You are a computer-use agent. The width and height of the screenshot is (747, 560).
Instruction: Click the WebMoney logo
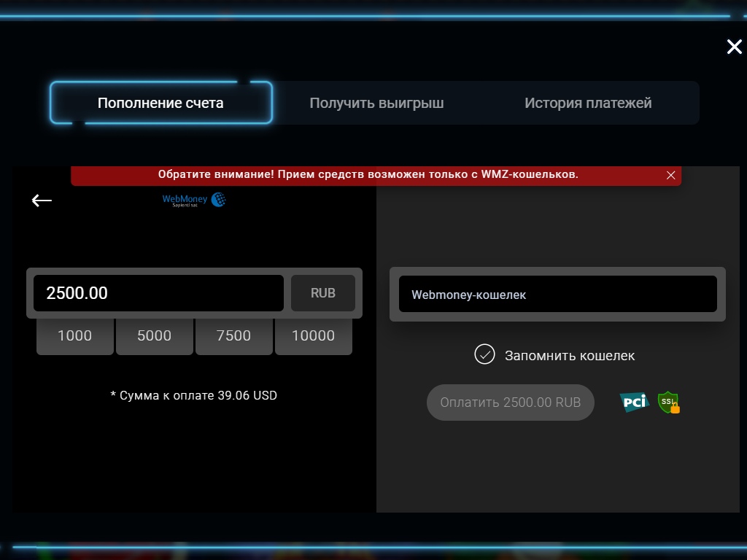[194, 200]
